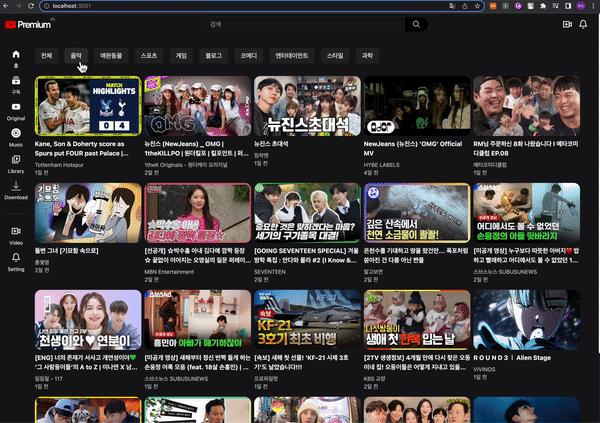Click the site information icon beside localhost
Image resolution: width=600 pixels, height=423 pixels.
pos(46,6)
